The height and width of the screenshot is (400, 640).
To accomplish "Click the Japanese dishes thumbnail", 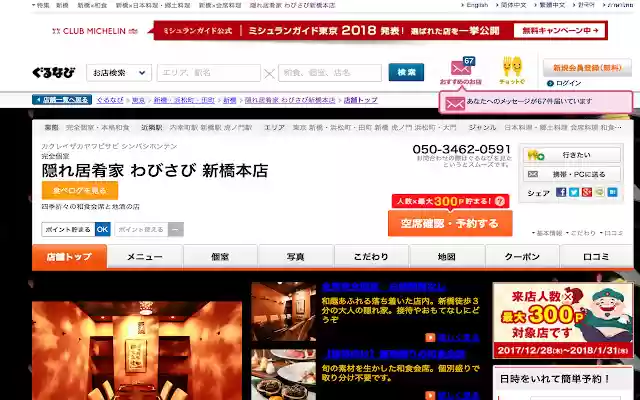I will (284, 375).
